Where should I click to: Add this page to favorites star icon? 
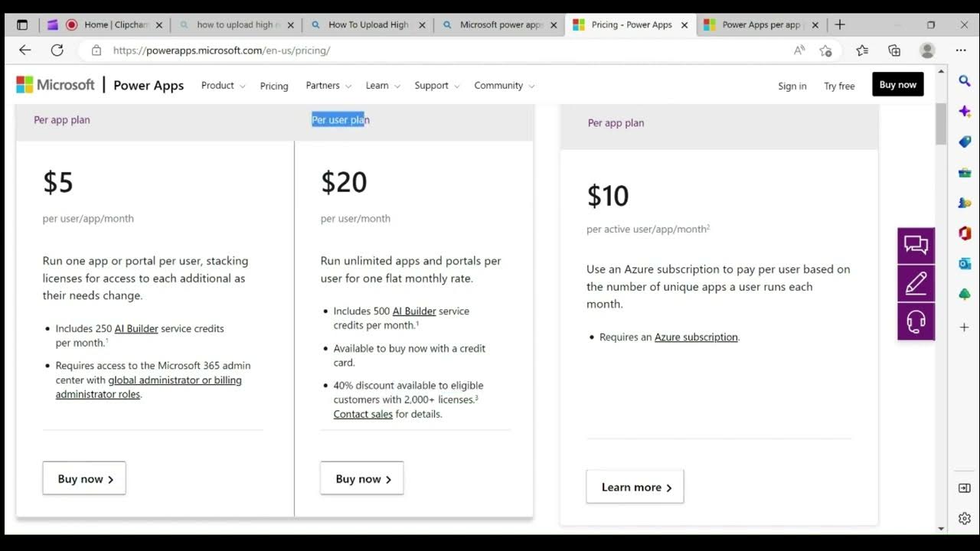(x=825, y=51)
